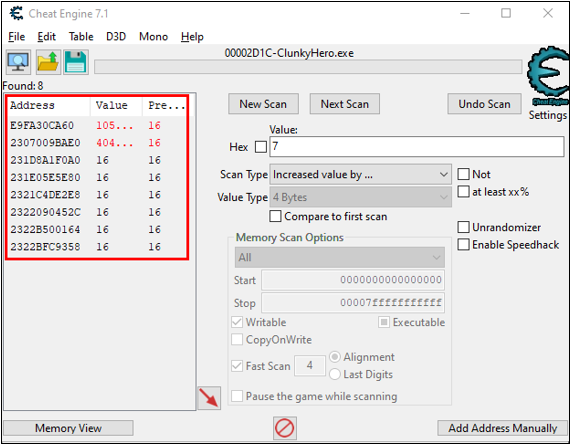Click the save floppy disk icon
Screen dimensions: 571x445
click(x=76, y=62)
